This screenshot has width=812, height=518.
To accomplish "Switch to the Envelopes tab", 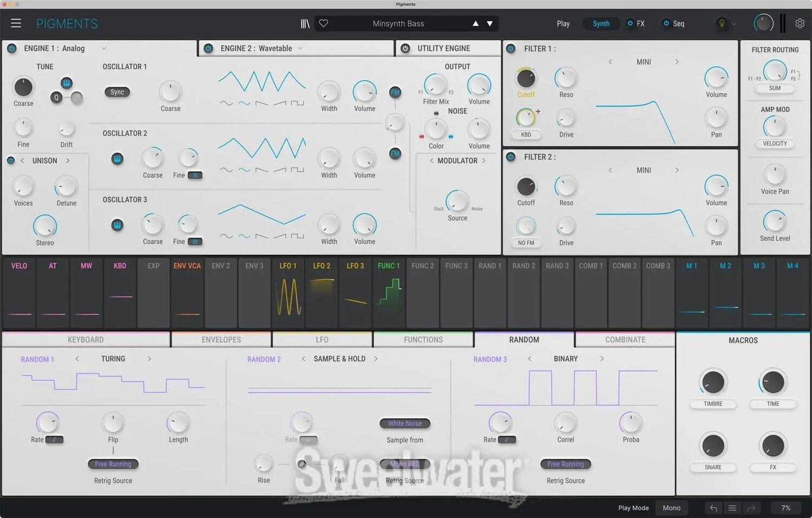I will coord(221,340).
